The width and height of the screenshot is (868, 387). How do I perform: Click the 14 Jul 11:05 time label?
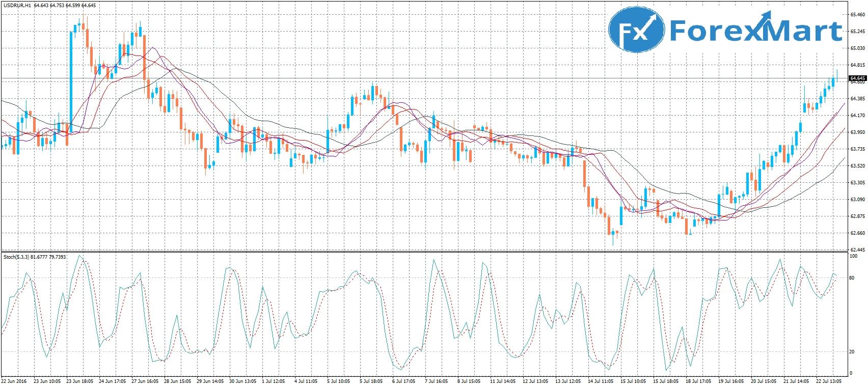601,380
